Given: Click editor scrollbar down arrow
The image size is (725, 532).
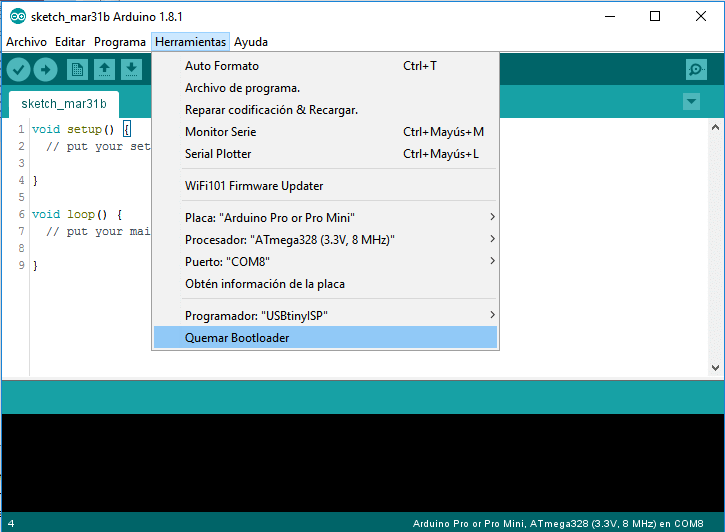Looking at the screenshot, I should pos(715,368).
